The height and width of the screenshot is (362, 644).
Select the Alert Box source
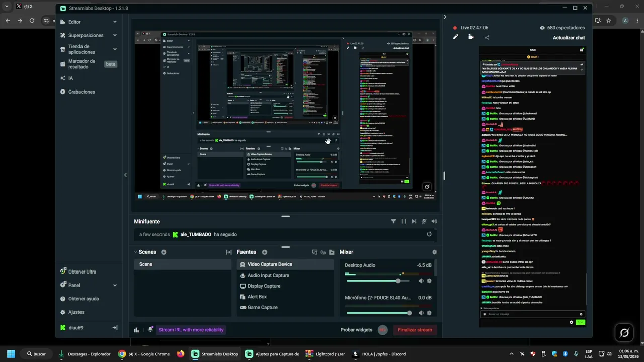pyautogui.click(x=285, y=297)
